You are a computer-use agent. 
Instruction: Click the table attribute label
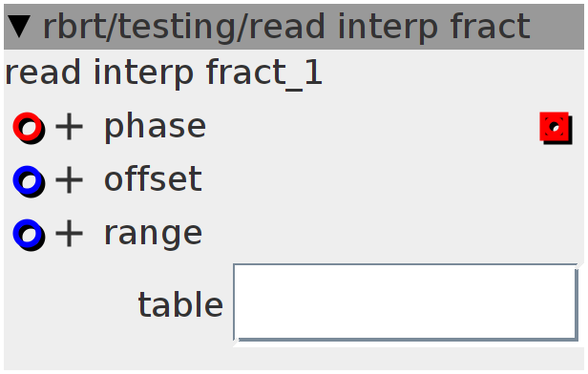180,304
